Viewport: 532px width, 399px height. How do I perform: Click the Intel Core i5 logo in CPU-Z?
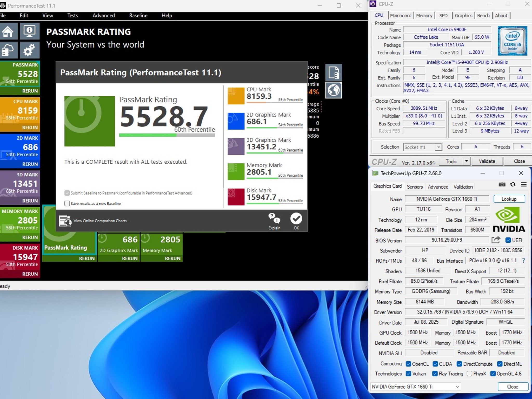512,41
